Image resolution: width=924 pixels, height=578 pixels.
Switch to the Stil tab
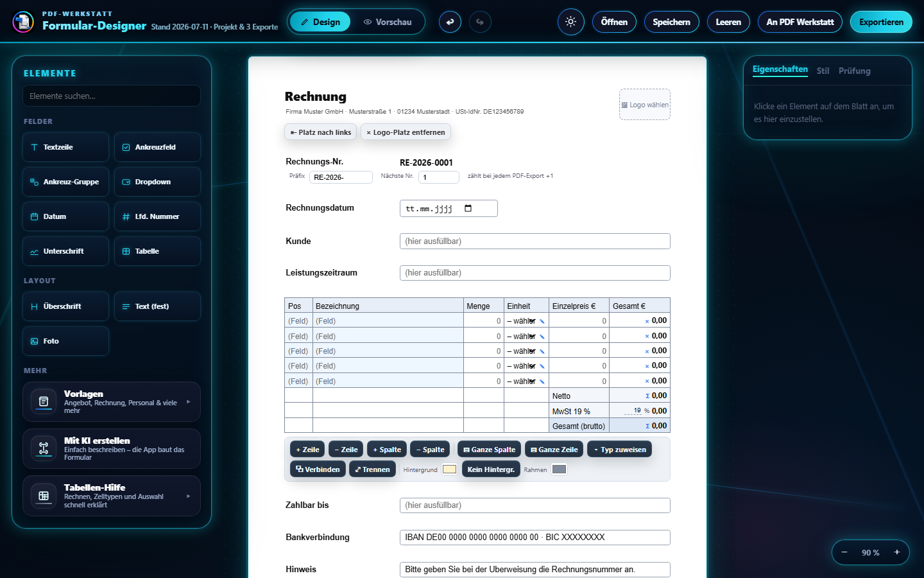[823, 71]
